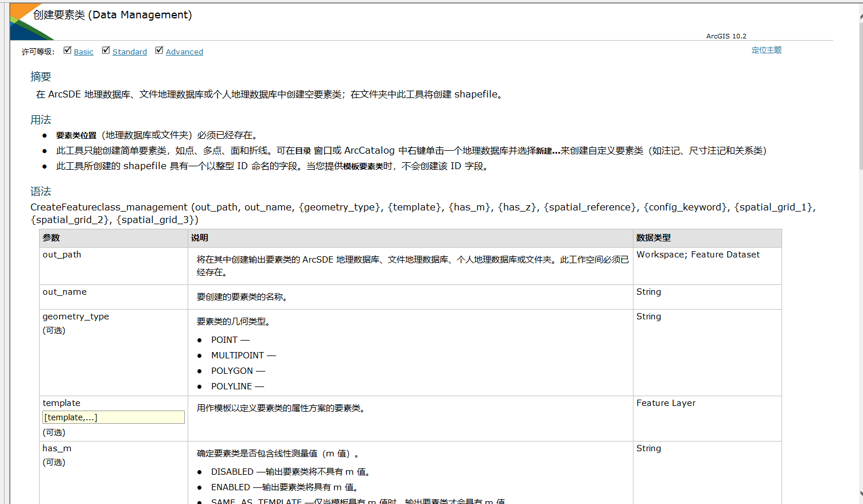Click the [template,...] input field
The width and height of the screenshot is (863, 504).
[114, 417]
